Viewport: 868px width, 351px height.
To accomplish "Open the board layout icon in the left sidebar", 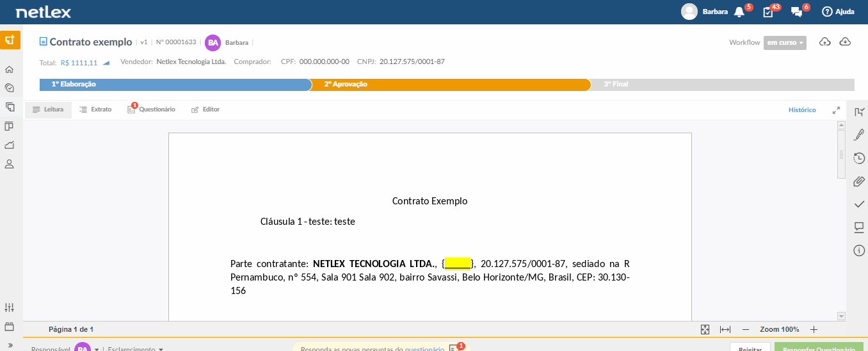I will tap(10, 126).
